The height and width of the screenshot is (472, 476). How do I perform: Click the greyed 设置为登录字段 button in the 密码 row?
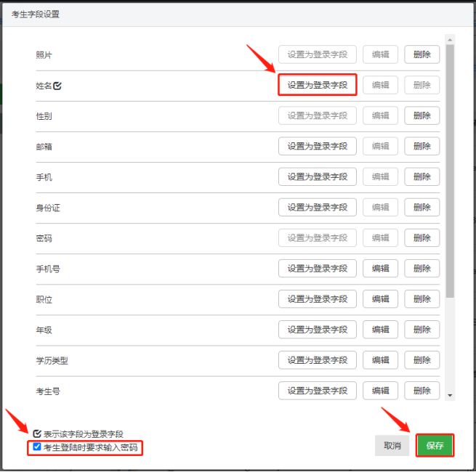click(318, 238)
